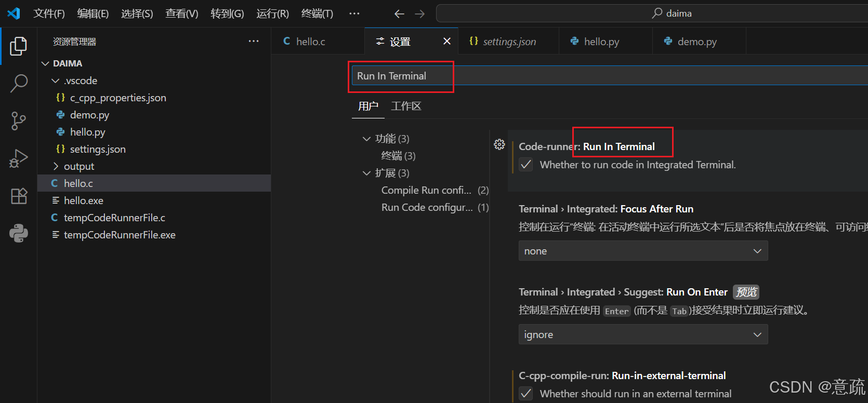The height and width of the screenshot is (403, 868).
Task: Click Terminal Integrated Focus After Run title
Action: pyautogui.click(x=606, y=209)
